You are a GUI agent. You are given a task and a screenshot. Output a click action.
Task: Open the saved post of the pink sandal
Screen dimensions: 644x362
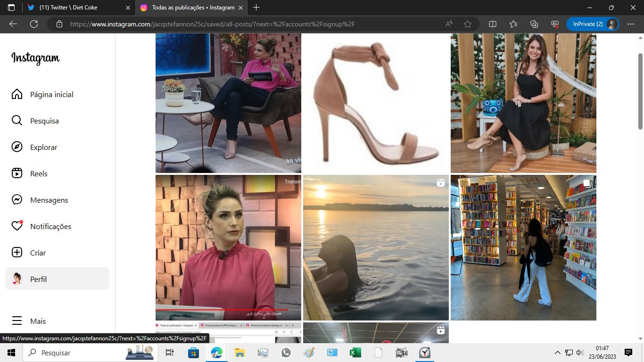pyautogui.click(x=376, y=103)
